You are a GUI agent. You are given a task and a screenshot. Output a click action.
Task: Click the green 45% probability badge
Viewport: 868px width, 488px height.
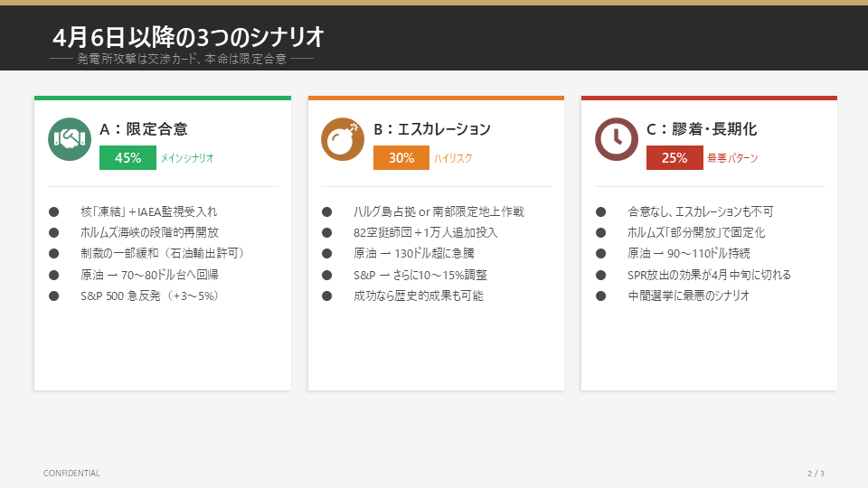(x=127, y=158)
